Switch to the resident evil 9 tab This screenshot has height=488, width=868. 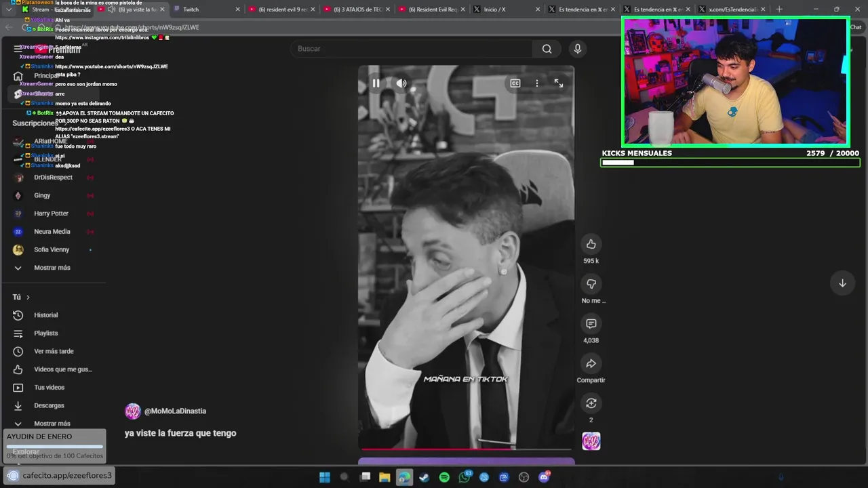pyautogui.click(x=281, y=9)
